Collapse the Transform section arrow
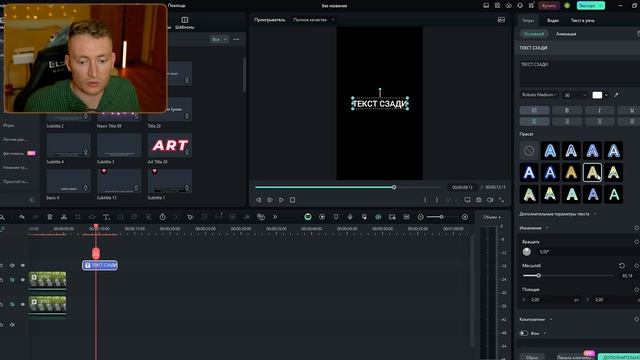 click(547, 228)
